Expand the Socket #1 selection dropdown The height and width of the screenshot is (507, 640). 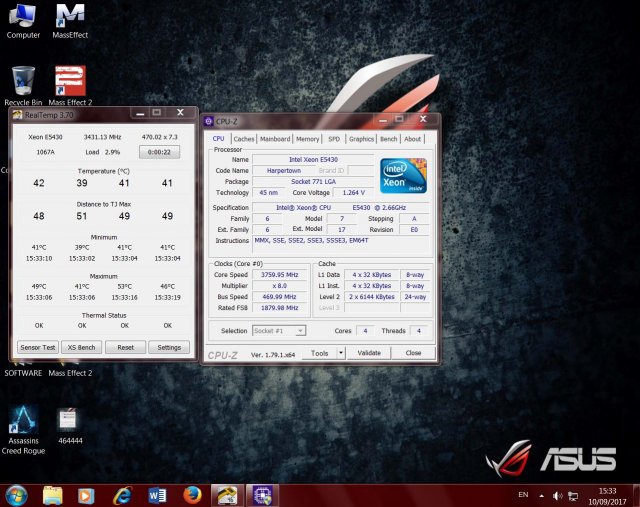point(279,330)
